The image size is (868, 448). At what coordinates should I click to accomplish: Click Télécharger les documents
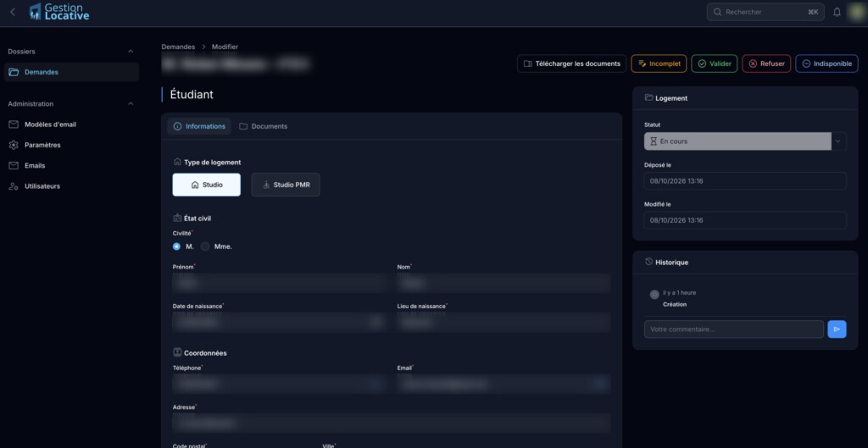click(x=572, y=64)
